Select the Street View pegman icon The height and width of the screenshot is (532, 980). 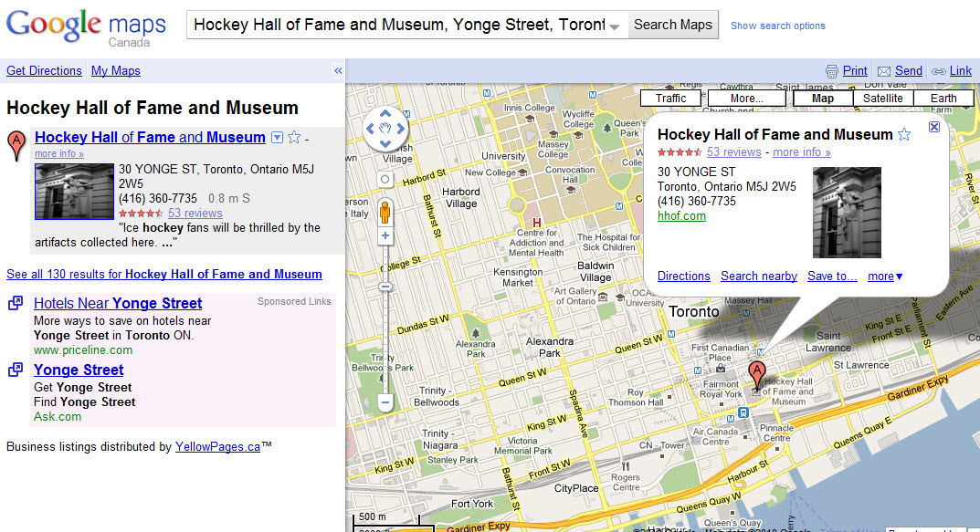coord(385,212)
